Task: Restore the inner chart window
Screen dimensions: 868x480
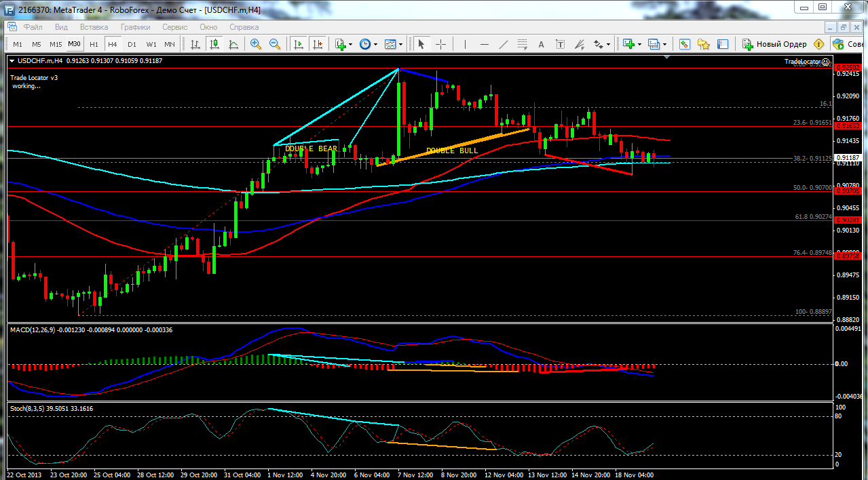Action: point(842,27)
